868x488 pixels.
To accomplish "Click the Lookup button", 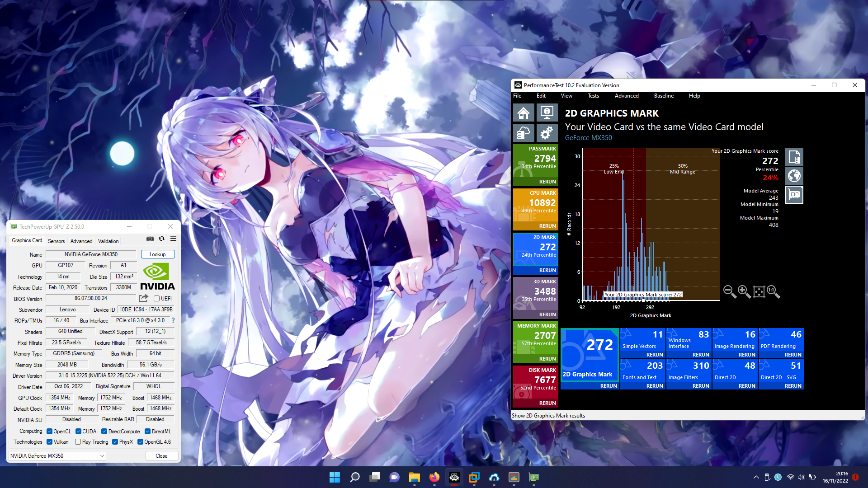I will [158, 254].
